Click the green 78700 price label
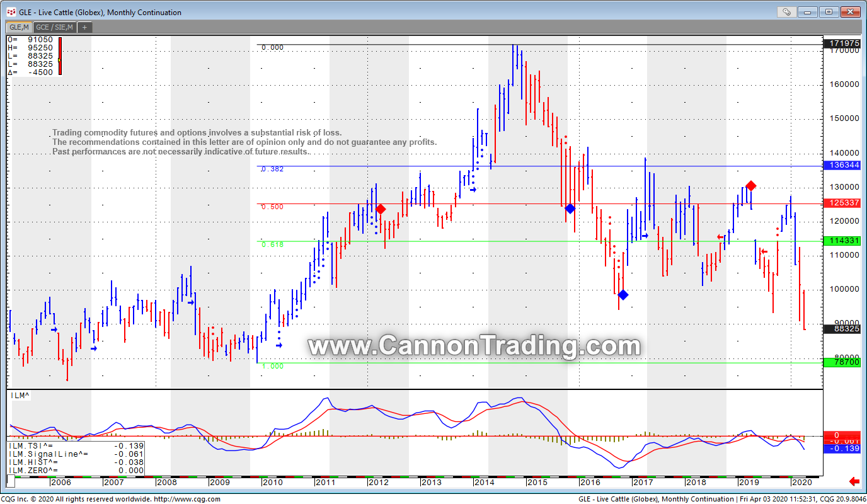The height and width of the screenshot is (504, 867). tap(844, 362)
